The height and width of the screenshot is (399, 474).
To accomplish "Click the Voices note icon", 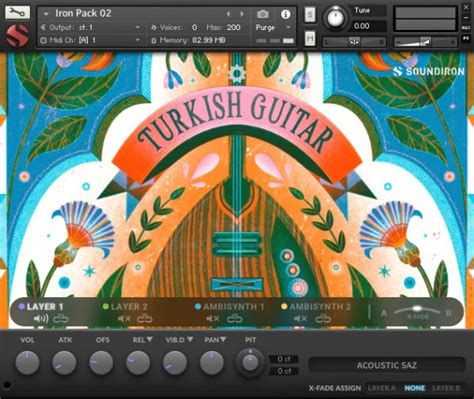I will click(x=154, y=27).
